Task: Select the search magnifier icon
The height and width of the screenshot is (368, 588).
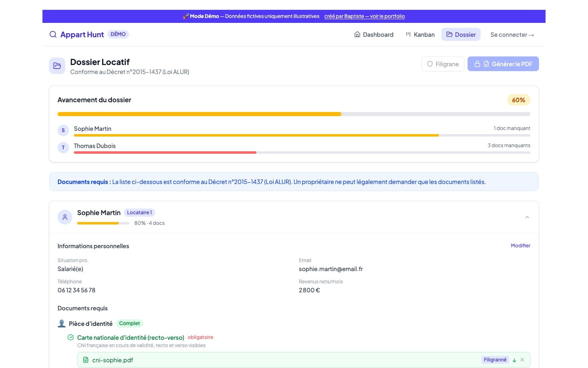Action: point(53,34)
